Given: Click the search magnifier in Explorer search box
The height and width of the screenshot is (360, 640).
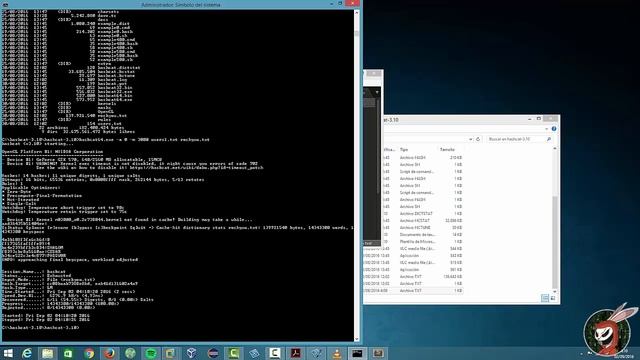Looking at the screenshot, I should tap(549, 139).
